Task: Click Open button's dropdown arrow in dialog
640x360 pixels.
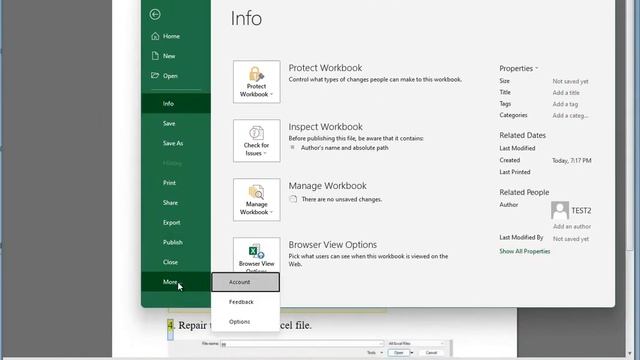Action: pos(412,353)
